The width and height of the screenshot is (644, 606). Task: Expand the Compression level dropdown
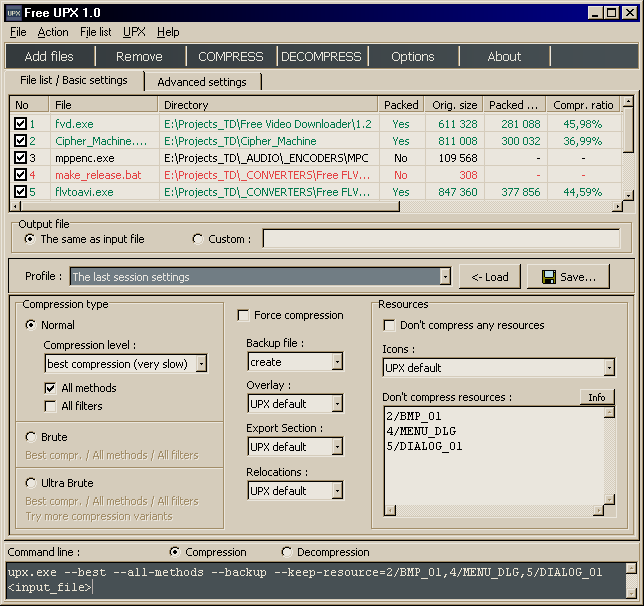[201, 364]
